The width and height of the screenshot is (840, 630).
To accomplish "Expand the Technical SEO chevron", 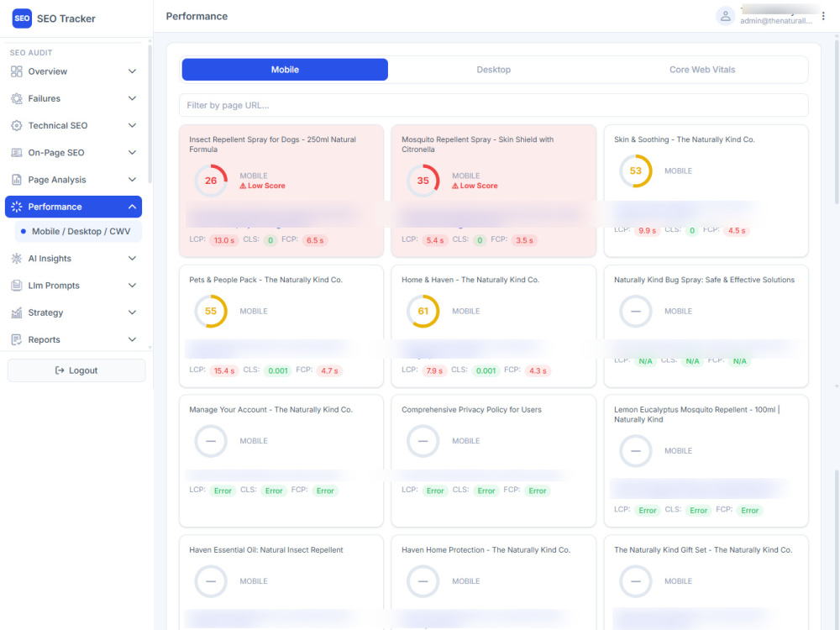I will [x=133, y=125].
